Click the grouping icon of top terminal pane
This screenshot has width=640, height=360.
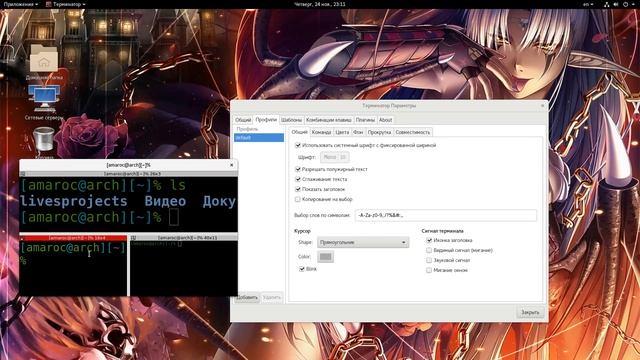click(23, 173)
